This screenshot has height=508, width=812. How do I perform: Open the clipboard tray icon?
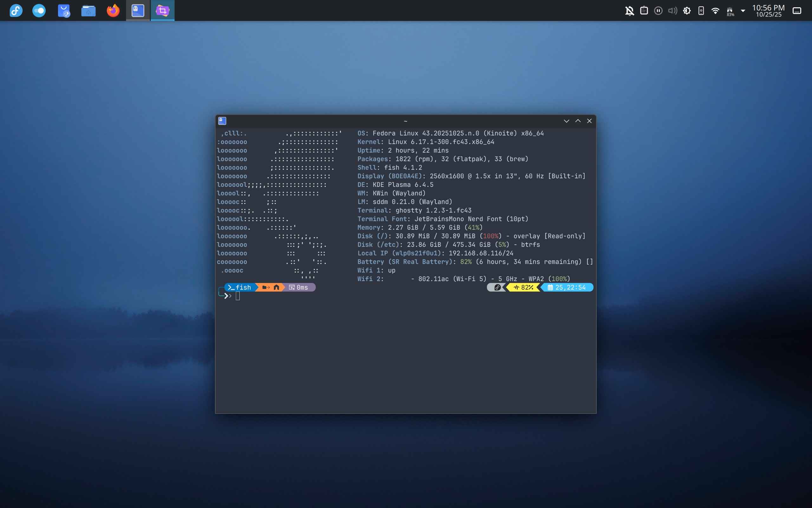tap(644, 11)
